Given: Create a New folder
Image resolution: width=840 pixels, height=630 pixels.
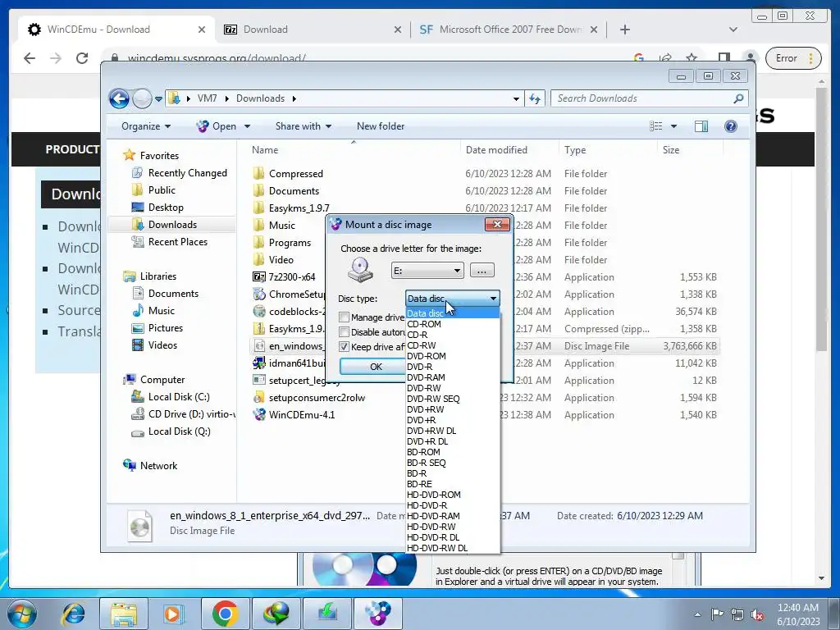Looking at the screenshot, I should click(x=381, y=126).
